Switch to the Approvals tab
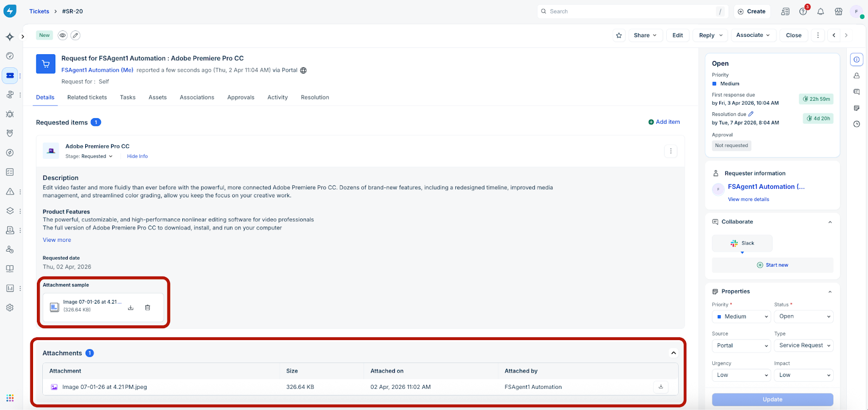Viewport: 868px width, 410px height. point(241,98)
